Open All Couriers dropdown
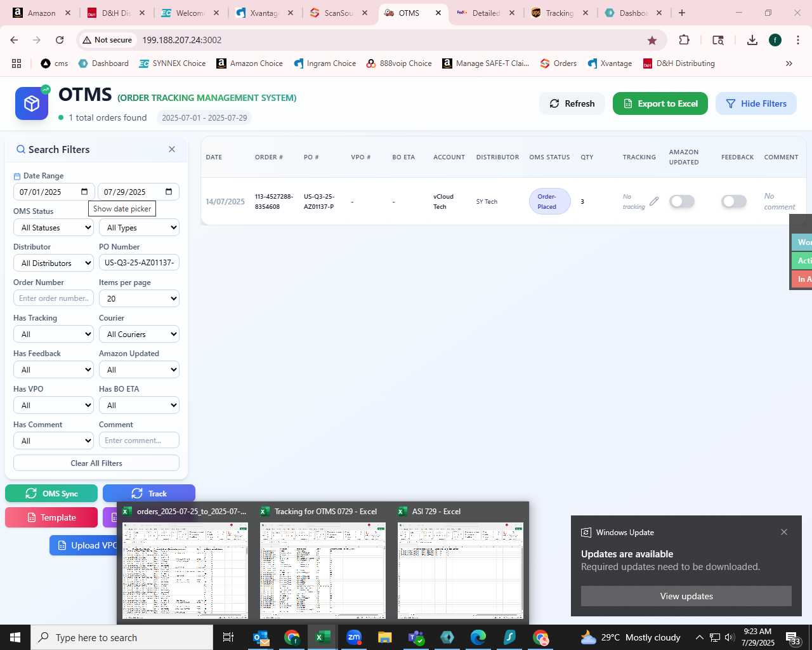The width and height of the screenshot is (812, 650). [139, 334]
